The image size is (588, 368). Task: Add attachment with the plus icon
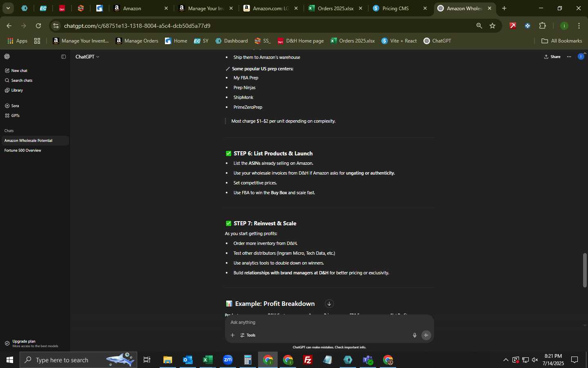tap(232, 335)
